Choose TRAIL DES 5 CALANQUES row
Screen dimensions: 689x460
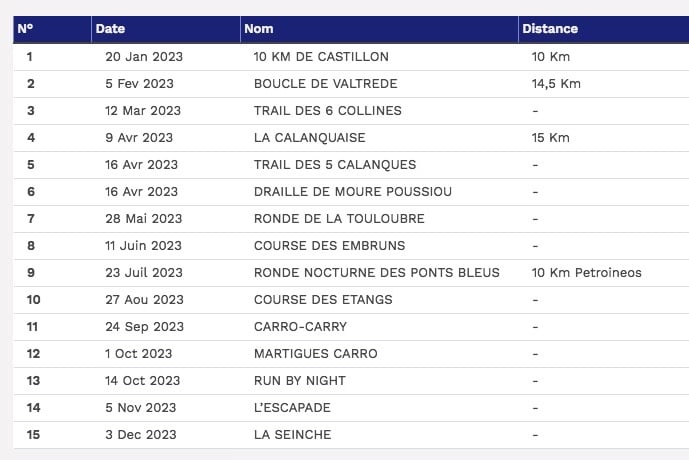351,165
